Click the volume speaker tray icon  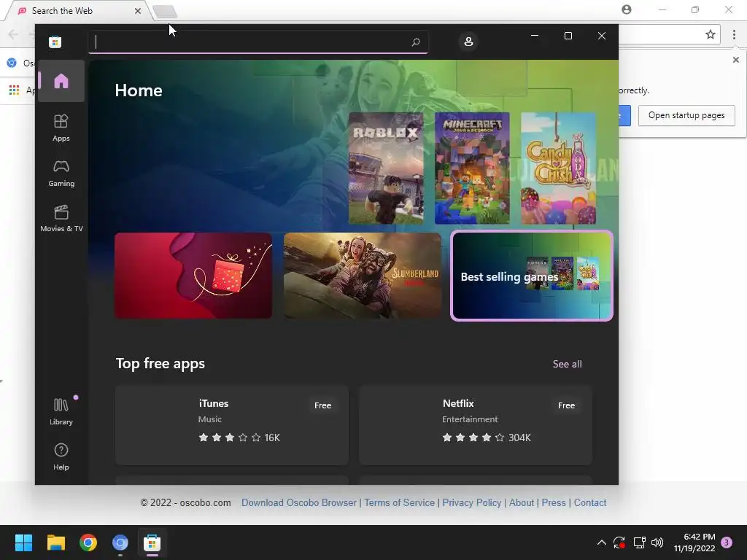pyautogui.click(x=657, y=542)
